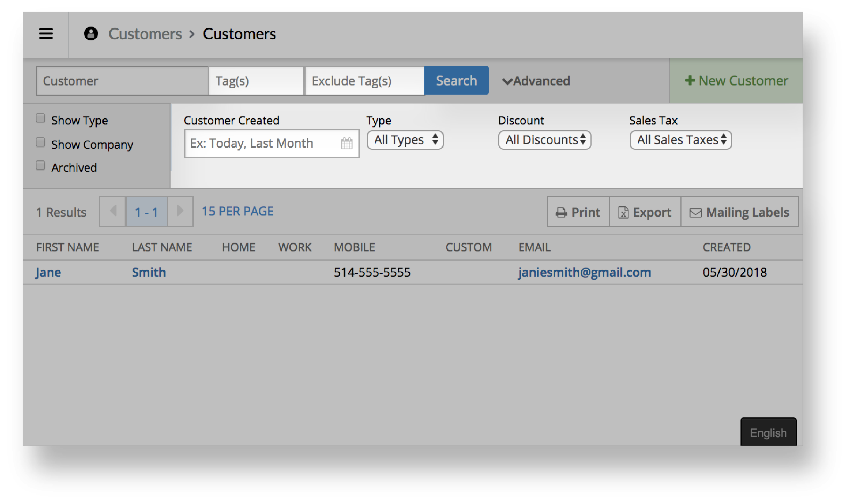
Task: Open customer Smith last name link
Action: (149, 272)
